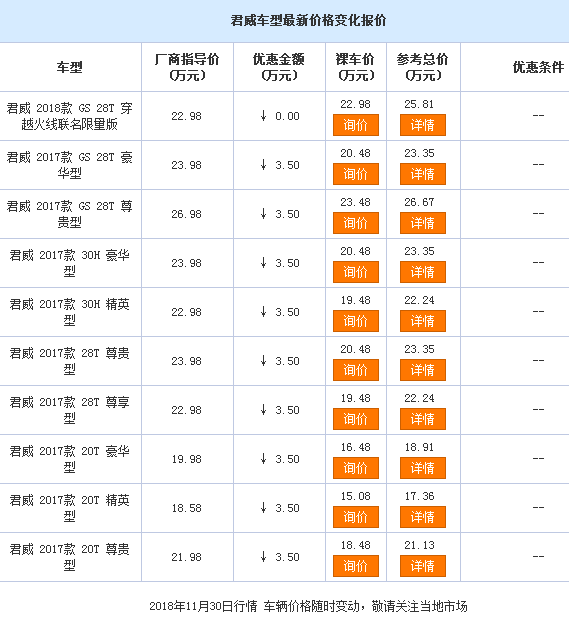Click 询价 under the 18.48 naked price
The height and width of the screenshot is (623, 569).
[x=356, y=566]
